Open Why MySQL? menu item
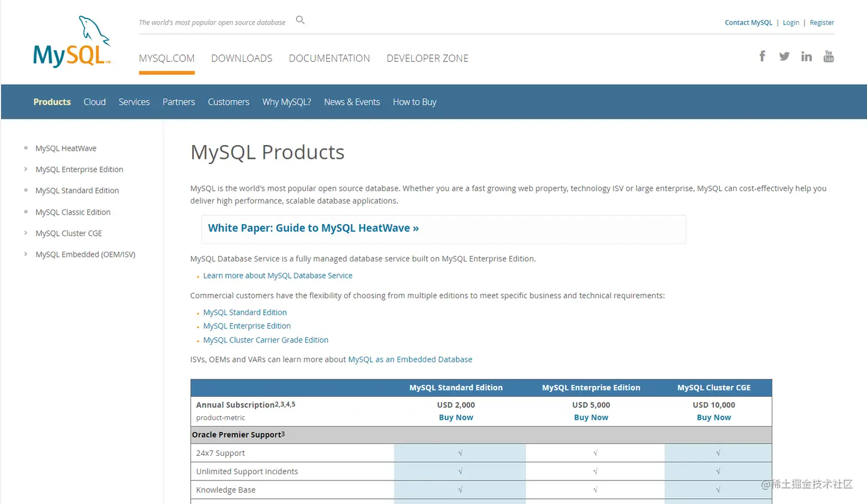The width and height of the screenshot is (867, 504). (287, 102)
